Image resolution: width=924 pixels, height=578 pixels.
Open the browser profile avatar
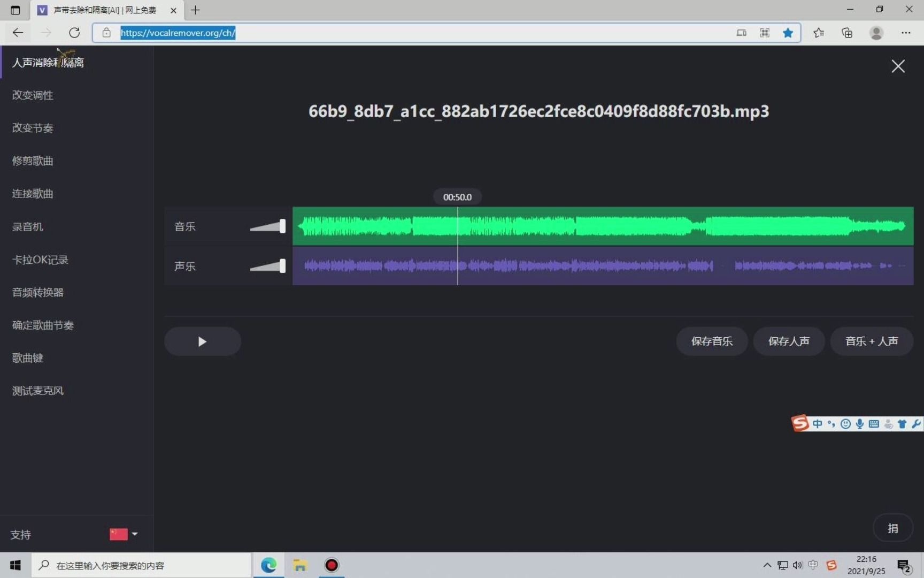tap(876, 33)
